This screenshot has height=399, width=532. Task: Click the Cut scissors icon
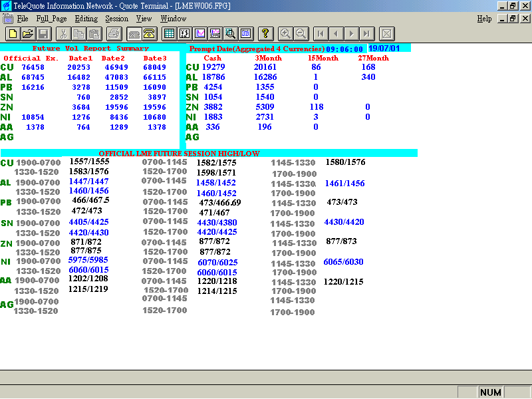(63, 34)
